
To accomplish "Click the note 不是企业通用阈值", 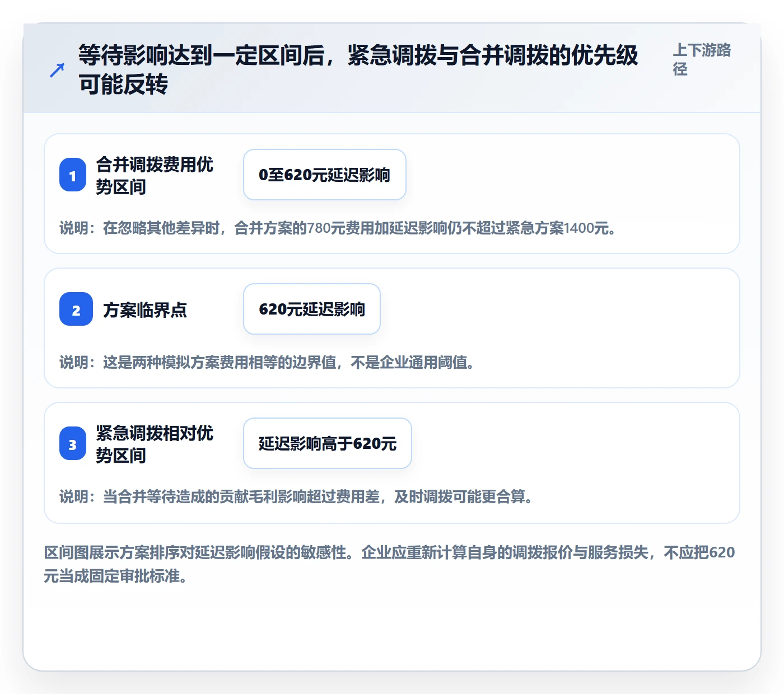I will pyautogui.click(x=268, y=362).
